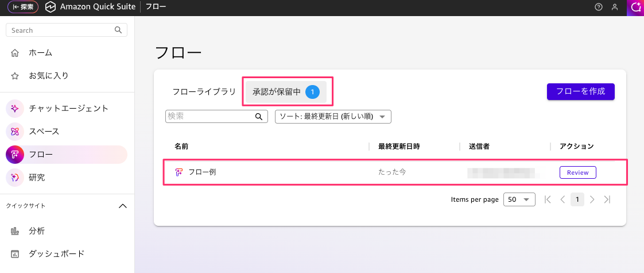Viewport: 644px width, 273px height.
Task: Click the analysis bar chart icon
Action: (15, 231)
